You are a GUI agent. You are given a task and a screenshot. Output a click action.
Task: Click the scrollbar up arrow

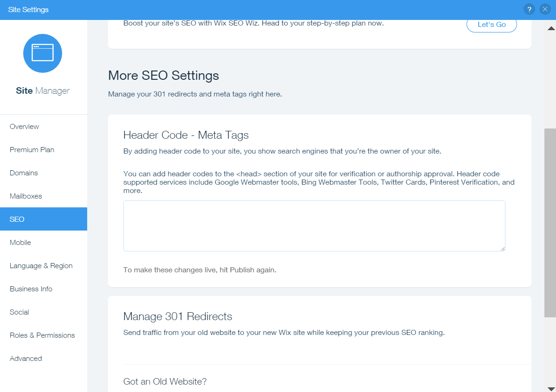point(551,28)
